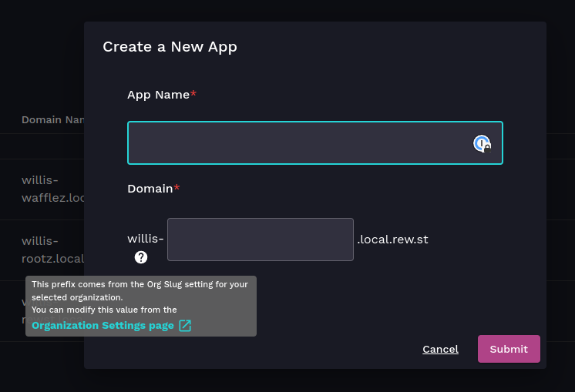Image resolution: width=575 pixels, height=392 pixels.
Task: Click the .local.rew.st domain suffix
Action: click(392, 240)
